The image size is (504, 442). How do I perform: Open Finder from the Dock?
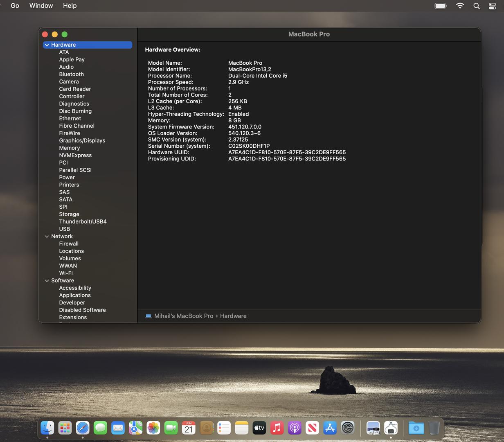(47, 428)
